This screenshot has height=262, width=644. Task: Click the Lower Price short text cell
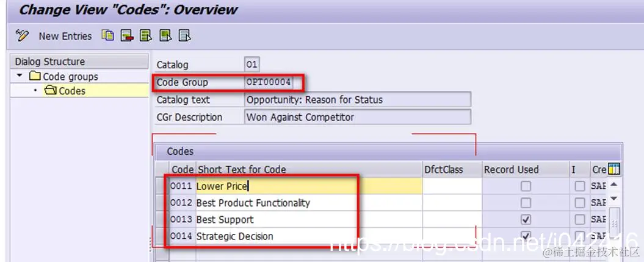[309, 186]
